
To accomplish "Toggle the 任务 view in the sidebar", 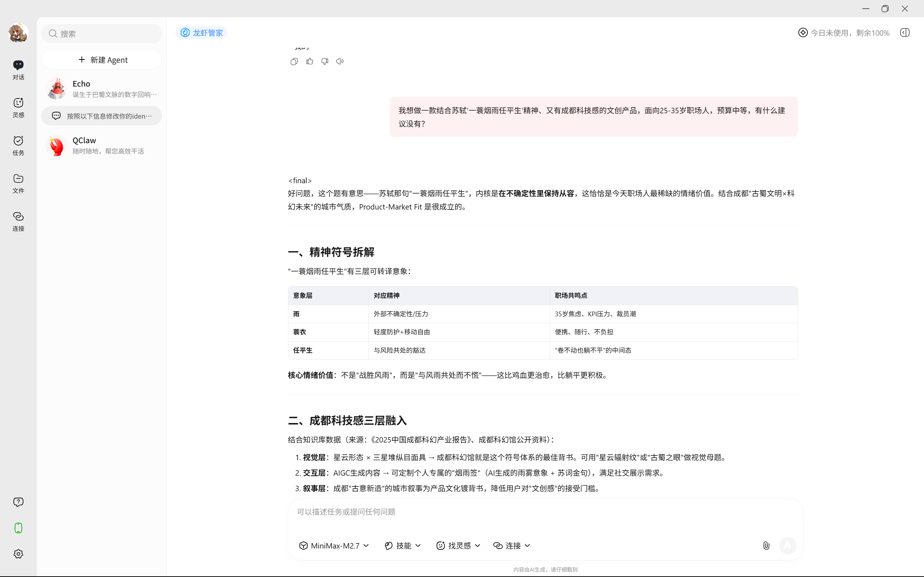I will click(18, 145).
